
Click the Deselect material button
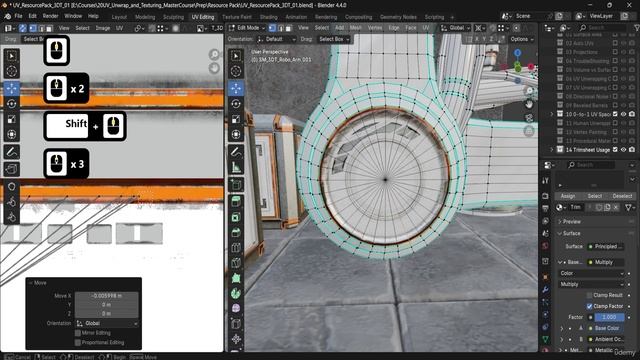[622, 196]
